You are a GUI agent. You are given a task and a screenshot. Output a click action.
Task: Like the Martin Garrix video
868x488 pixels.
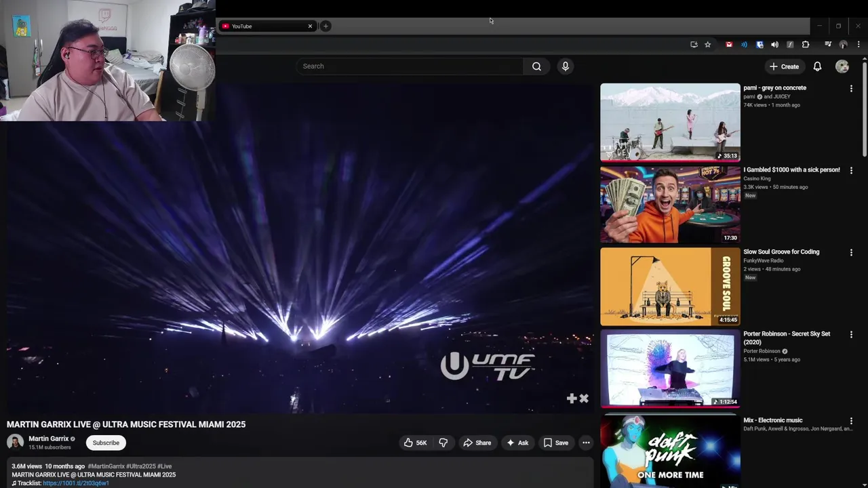pos(415,443)
